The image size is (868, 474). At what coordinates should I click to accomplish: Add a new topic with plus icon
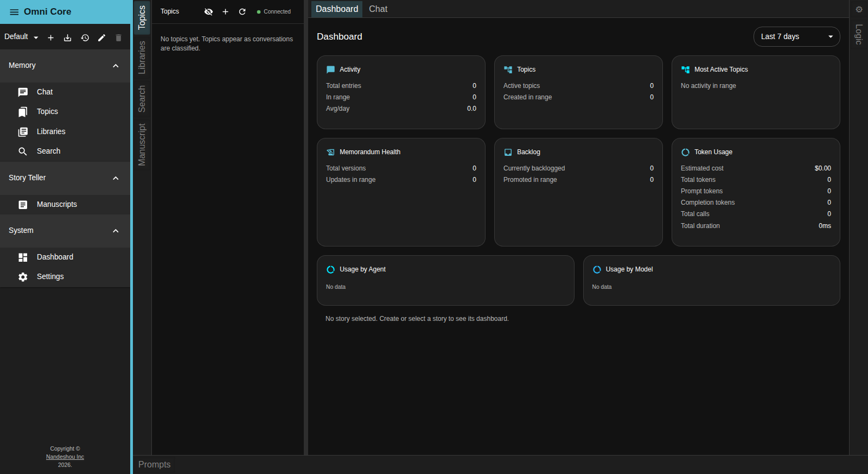225,11
